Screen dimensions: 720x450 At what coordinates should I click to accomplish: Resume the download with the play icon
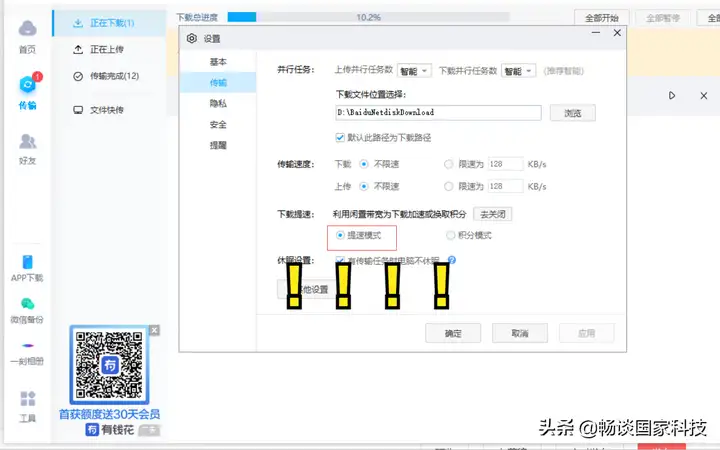coord(672,96)
